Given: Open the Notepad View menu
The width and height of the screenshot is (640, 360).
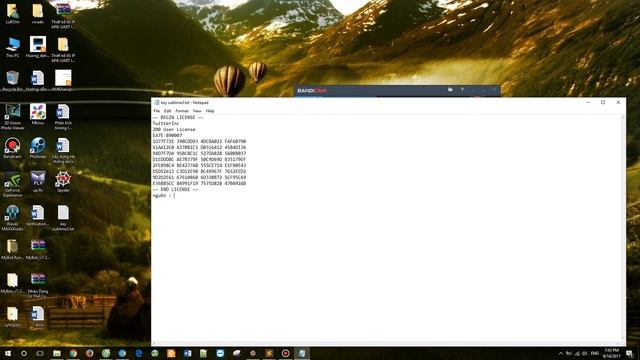Looking at the screenshot, I should [197, 111].
